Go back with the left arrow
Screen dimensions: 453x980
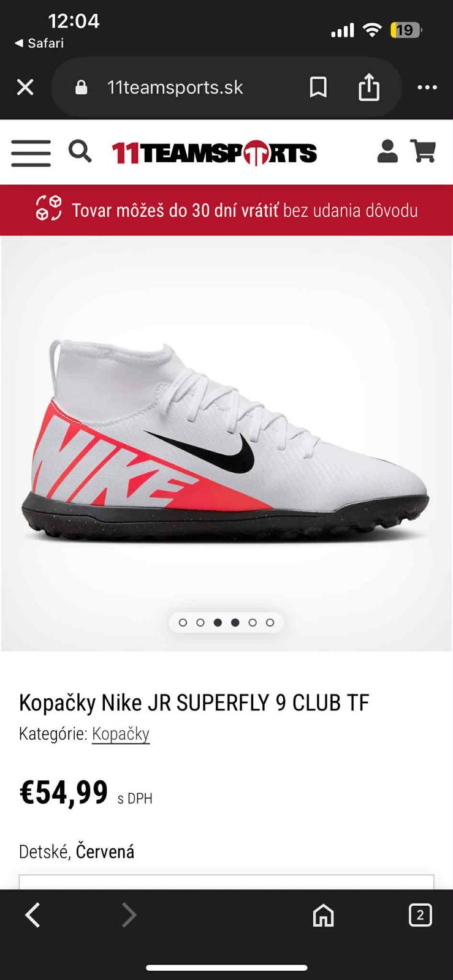pyautogui.click(x=32, y=915)
